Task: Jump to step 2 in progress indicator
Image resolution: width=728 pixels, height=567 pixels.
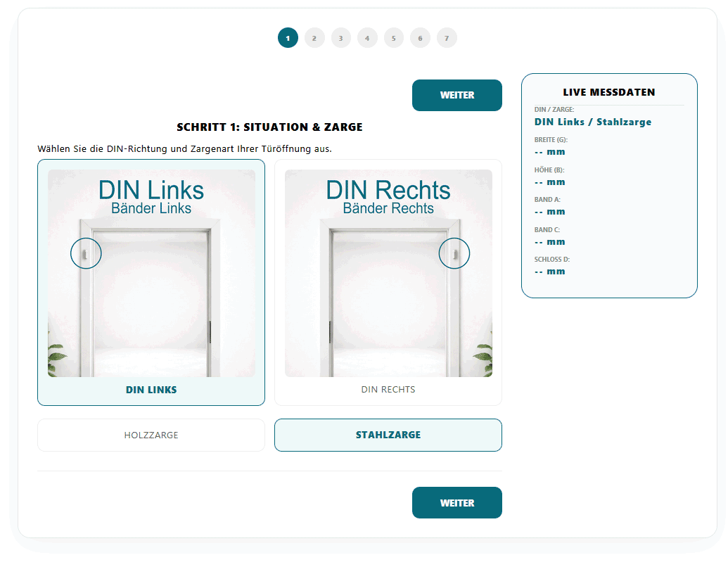Action: point(314,38)
